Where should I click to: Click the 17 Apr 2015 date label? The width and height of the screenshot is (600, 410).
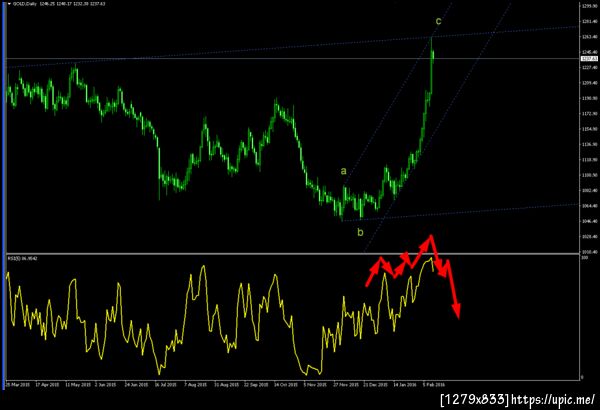pyautogui.click(x=47, y=384)
